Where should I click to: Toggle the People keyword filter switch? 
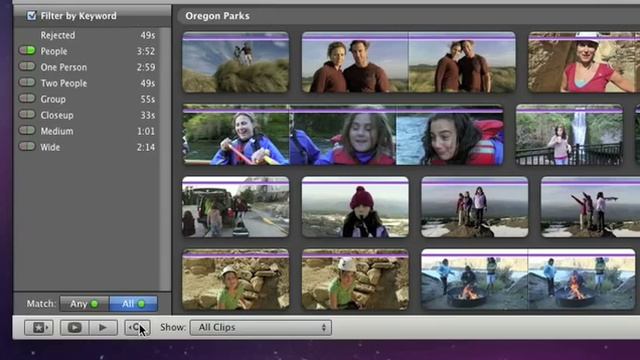(x=27, y=51)
